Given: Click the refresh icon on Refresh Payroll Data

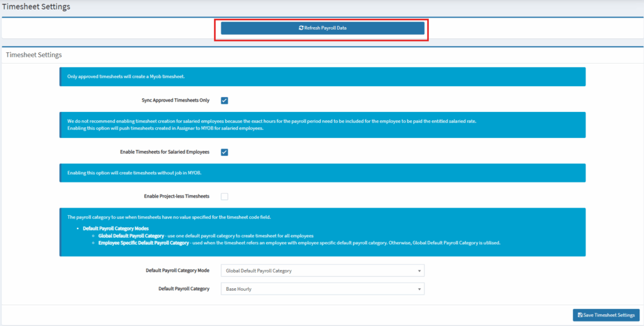Looking at the screenshot, I should [301, 28].
